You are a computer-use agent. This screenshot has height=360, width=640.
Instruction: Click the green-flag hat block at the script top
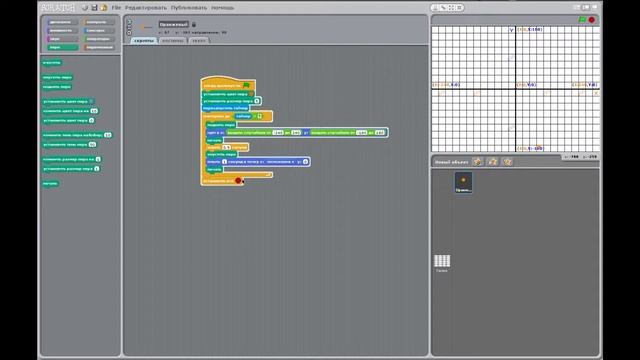click(x=228, y=84)
